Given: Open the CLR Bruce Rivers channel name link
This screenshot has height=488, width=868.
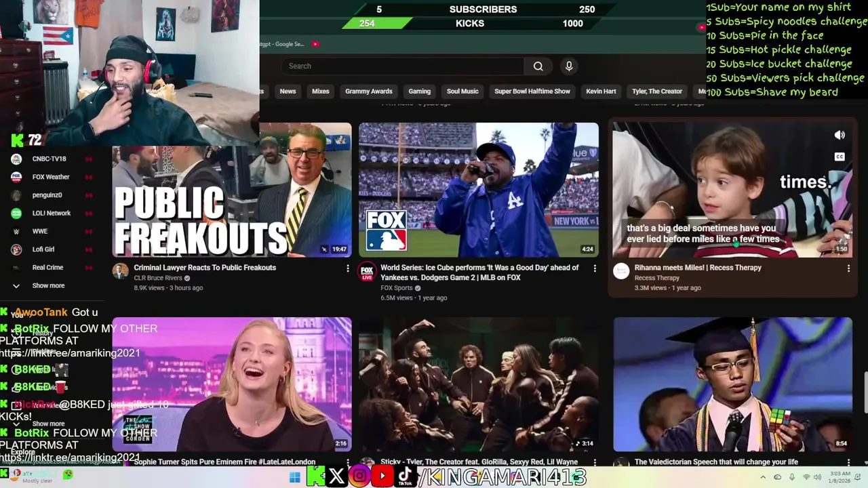Looking at the screenshot, I should point(158,278).
